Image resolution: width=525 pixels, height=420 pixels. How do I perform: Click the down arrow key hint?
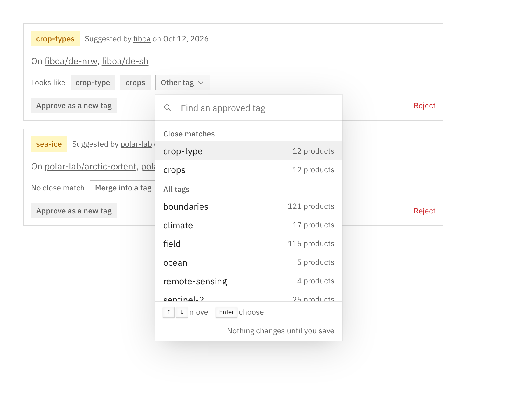click(182, 312)
